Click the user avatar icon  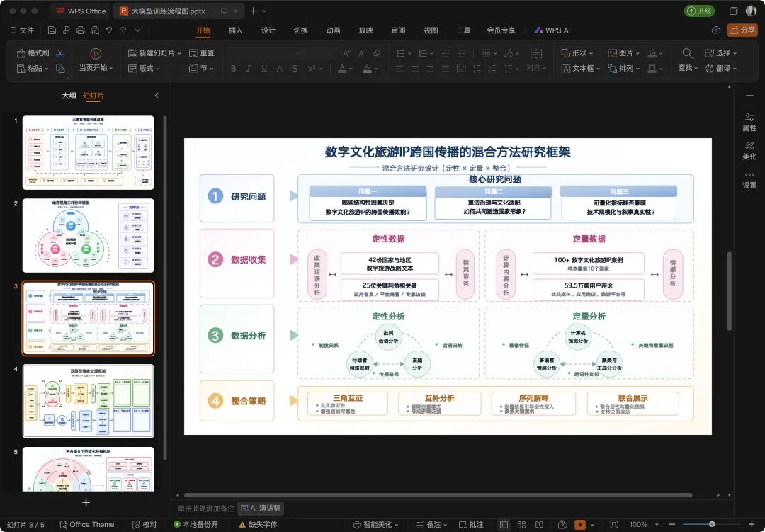point(751,11)
